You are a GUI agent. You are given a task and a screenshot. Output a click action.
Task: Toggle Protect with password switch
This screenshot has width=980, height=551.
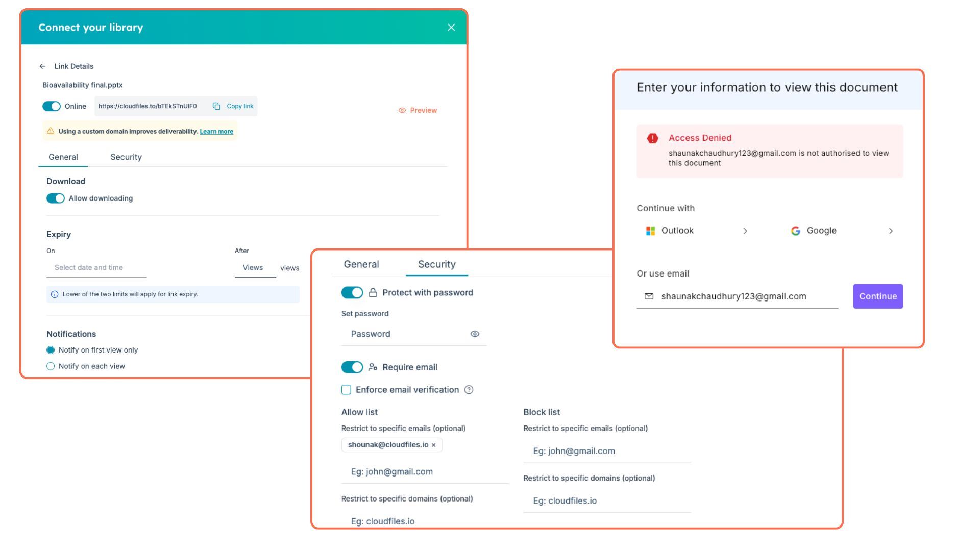(352, 292)
